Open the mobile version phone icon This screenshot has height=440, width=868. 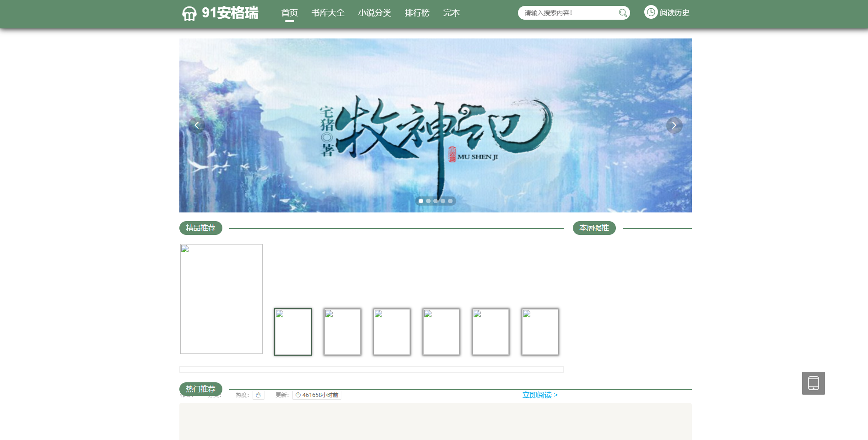[x=813, y=383]
